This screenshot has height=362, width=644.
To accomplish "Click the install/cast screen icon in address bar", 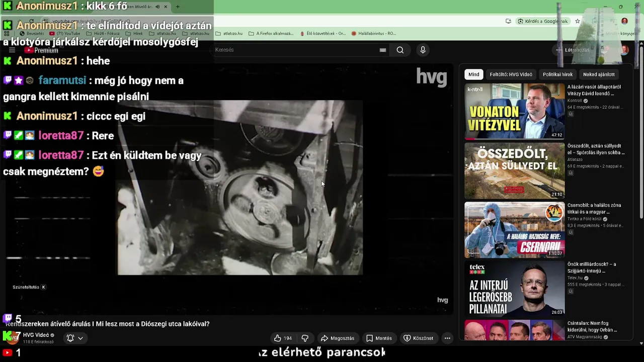I will 508,21.
